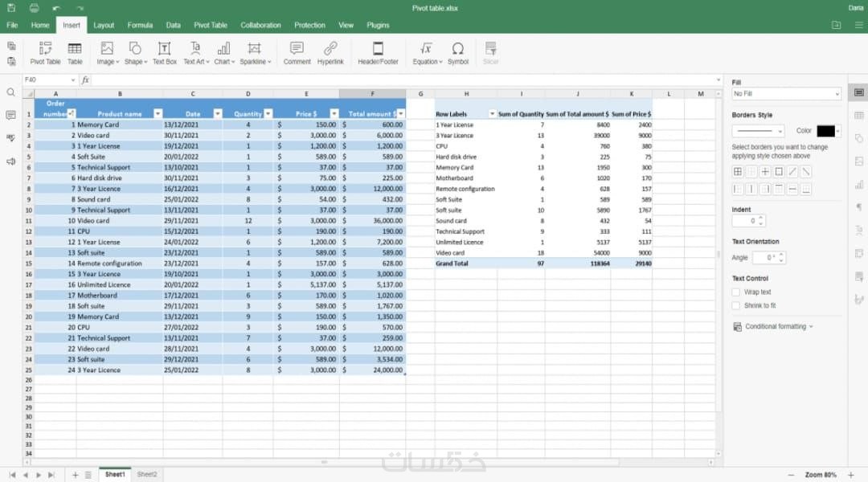The image size is (868, 482).
Task: Expand the Conditional formatting dropdown
Action: pos(773,326)
